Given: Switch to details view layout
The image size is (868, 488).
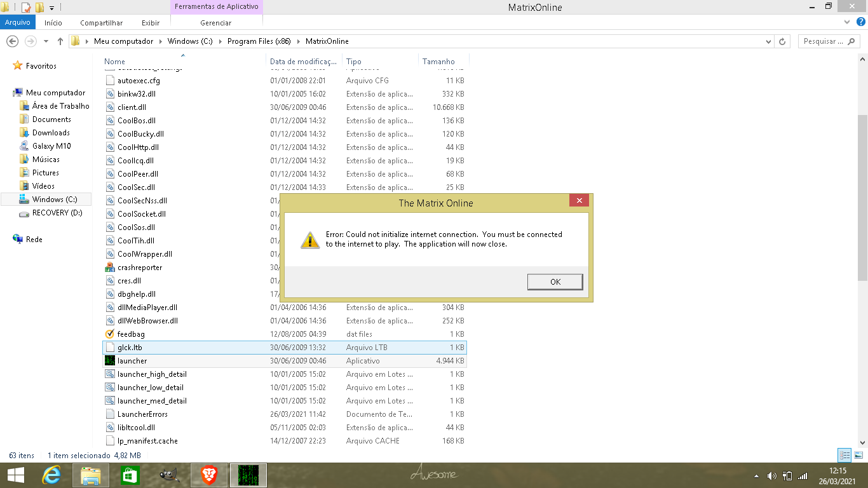Looking at the screenshot, I should click(844, 455).
